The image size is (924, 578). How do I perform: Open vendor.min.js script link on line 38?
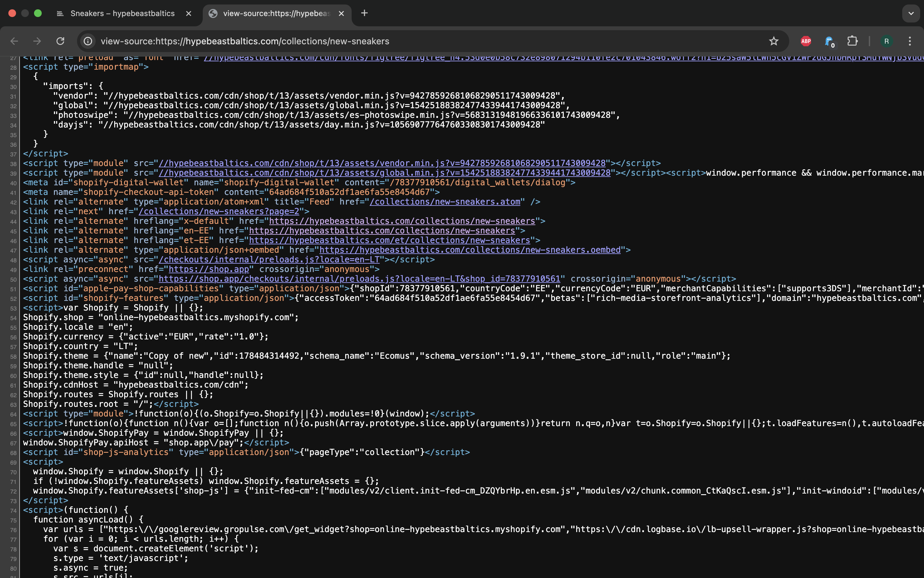tap(382, 163)
